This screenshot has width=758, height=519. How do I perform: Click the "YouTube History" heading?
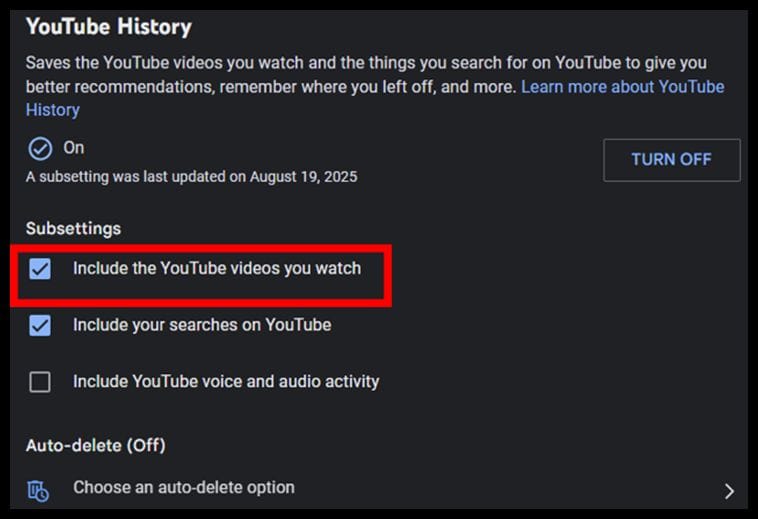click(x=108, y=27)
